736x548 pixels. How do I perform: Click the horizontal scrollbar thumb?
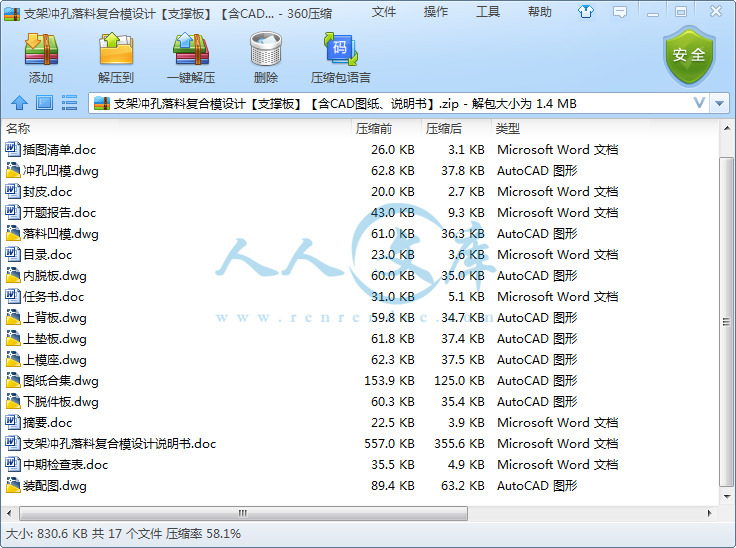[243, 513]
